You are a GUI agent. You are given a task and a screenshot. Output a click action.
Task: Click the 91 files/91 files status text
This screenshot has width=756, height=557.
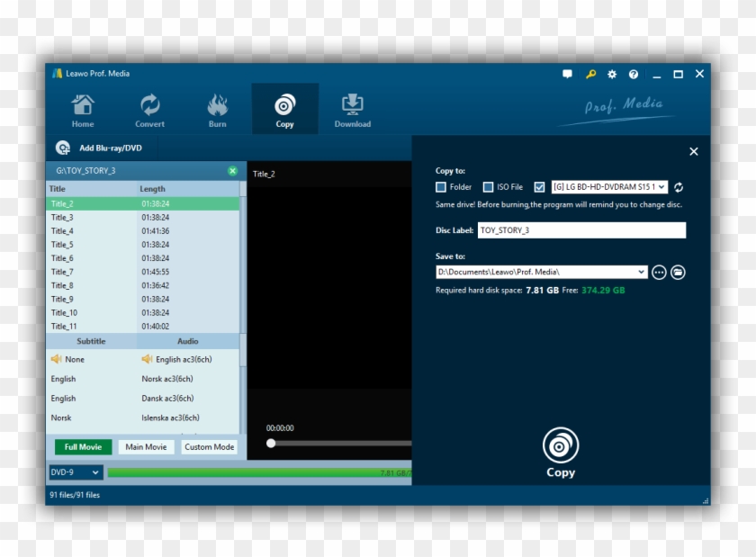point(75,495)
